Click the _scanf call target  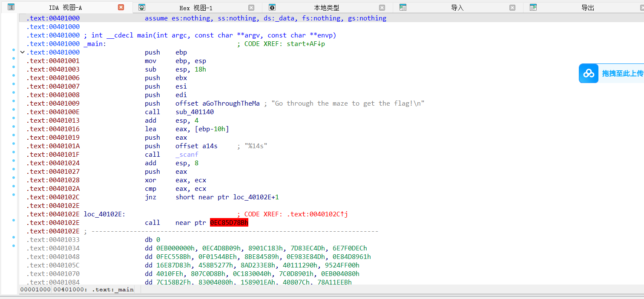pyautogui.click(x=187, y=155)
